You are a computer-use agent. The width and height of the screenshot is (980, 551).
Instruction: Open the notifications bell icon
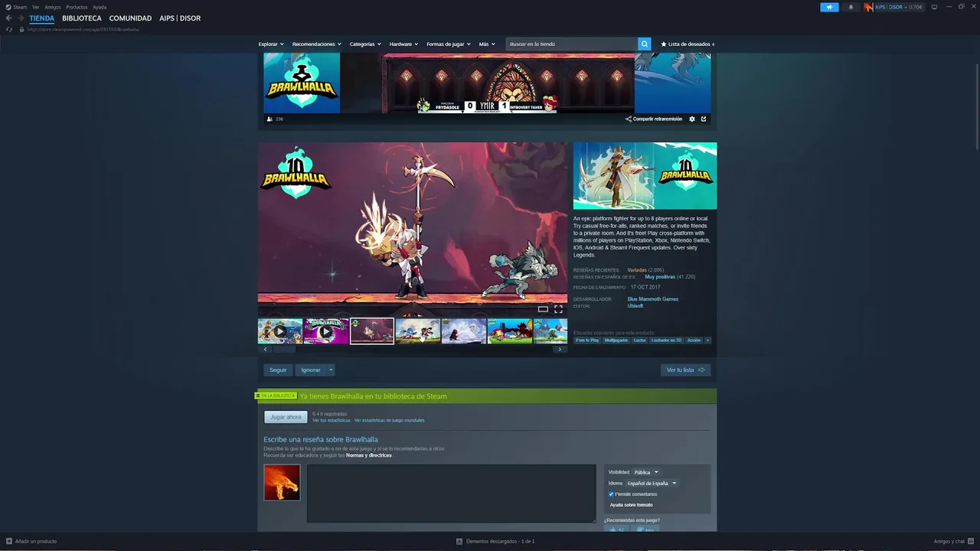pyautogui.click(x=851, y=7)
